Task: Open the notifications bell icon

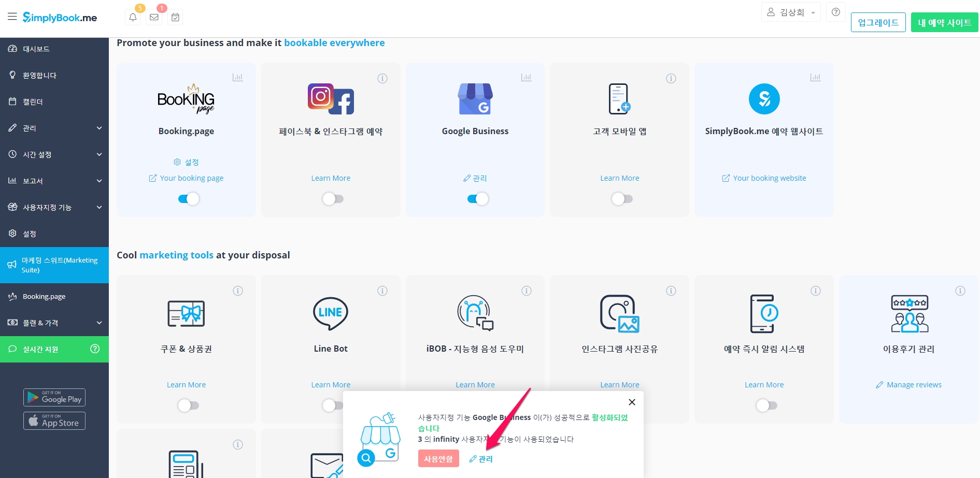Action: click(133, 17)
